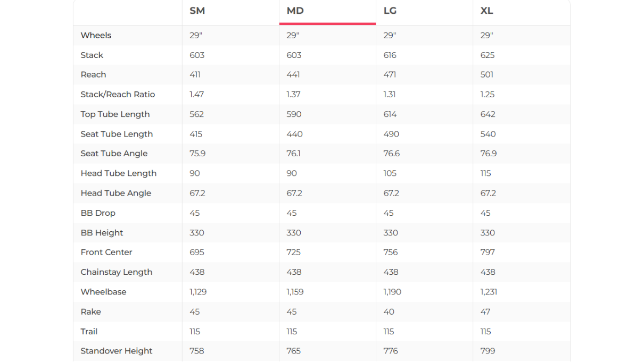Image resolution: width=644 pixels, height=362 pixels.
Task: Click the SM Wheelbase value 1,129
Action: point(198,292)
